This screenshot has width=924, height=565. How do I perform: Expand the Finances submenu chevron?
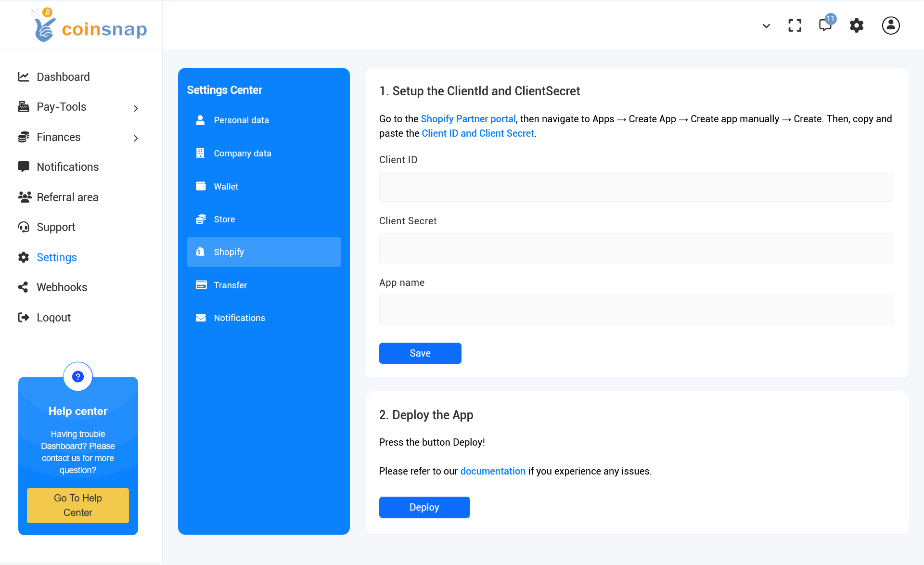click(x=136, y=139)
